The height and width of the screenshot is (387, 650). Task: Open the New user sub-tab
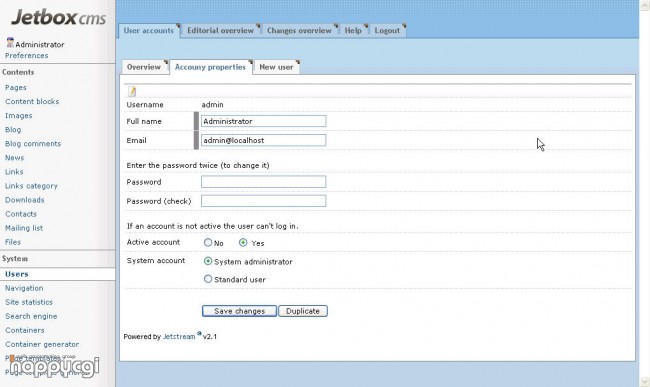(x=276, y=67)
